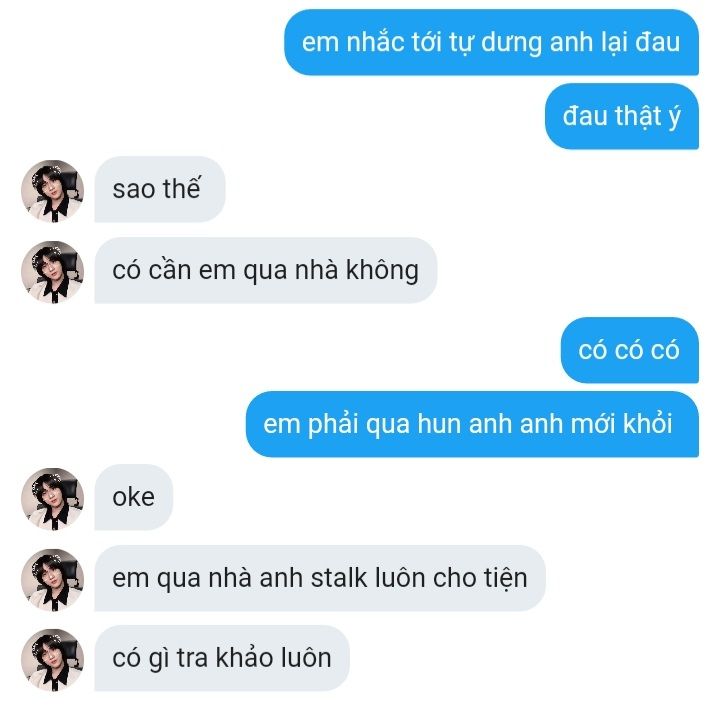Click the avatar next to 'oke' message
This screenshot has width=720, height=713.
(53, 500)
